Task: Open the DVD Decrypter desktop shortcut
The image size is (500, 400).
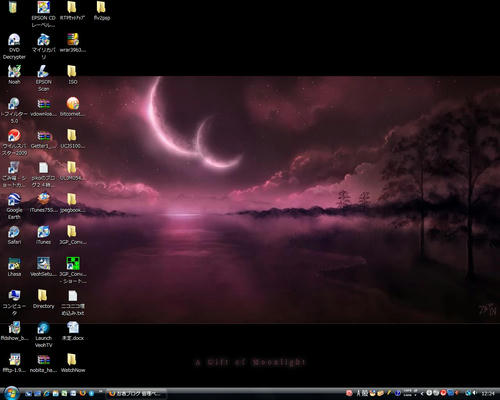Action: pos(14,46)
